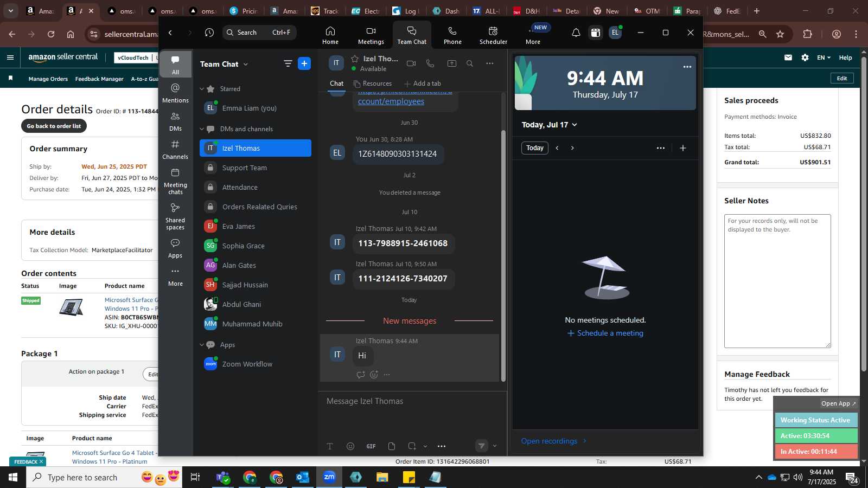Open chat with Abdul Ghani
868x488 pixels.
[x=256, y=304]
